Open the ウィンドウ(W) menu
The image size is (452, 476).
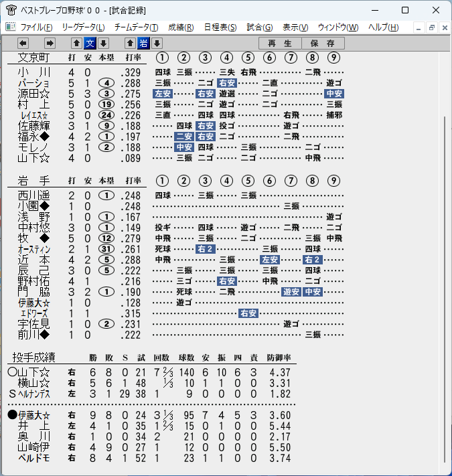[x=338, y=27]
